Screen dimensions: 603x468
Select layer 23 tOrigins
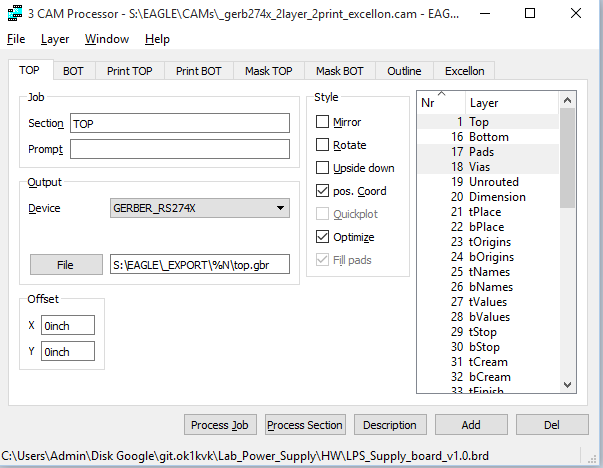(x=488, y=241)
